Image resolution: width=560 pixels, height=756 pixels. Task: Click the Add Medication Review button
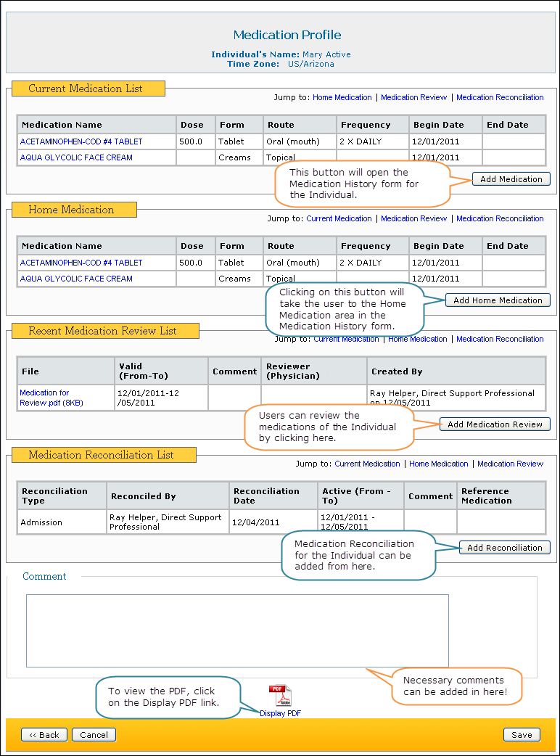[x=495, y=424]
